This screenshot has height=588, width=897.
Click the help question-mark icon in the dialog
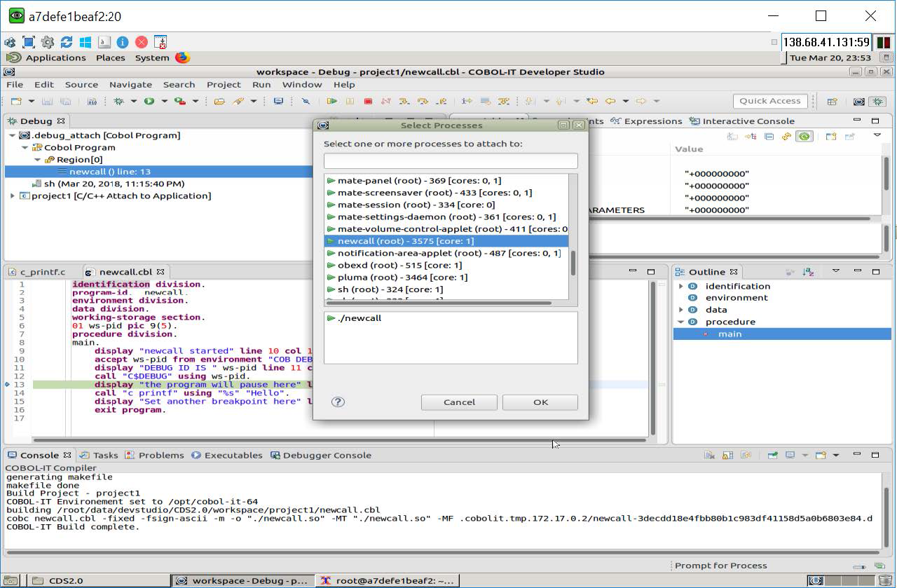click(x=338, y=402)
